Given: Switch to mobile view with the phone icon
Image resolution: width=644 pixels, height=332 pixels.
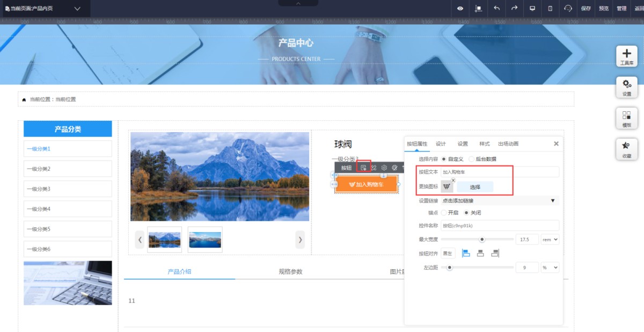Looking at the screenshot, I should pos(550,8).
